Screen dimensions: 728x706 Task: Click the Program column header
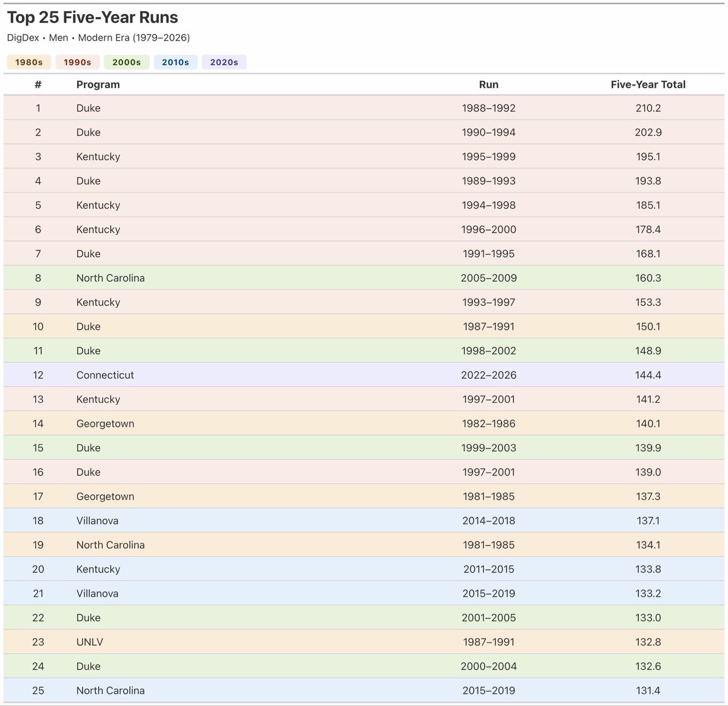pos(98,84)
